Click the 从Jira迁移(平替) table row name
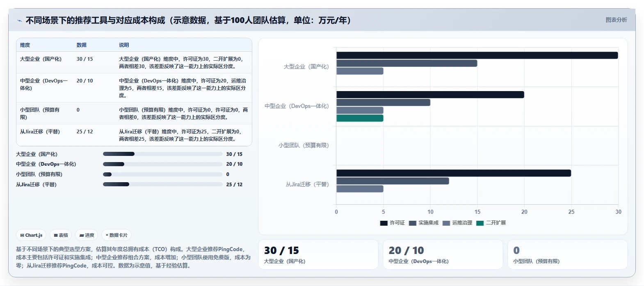The height and width of the screenshot is (286, 644). (40, 132)
